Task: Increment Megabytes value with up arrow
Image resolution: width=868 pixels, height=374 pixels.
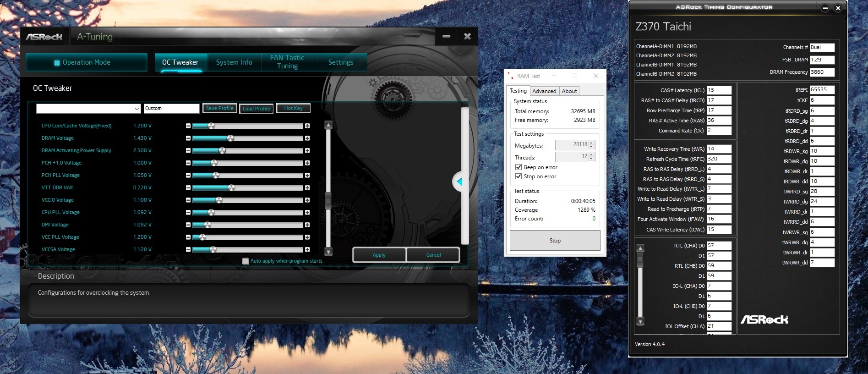Action: [591, 143]
